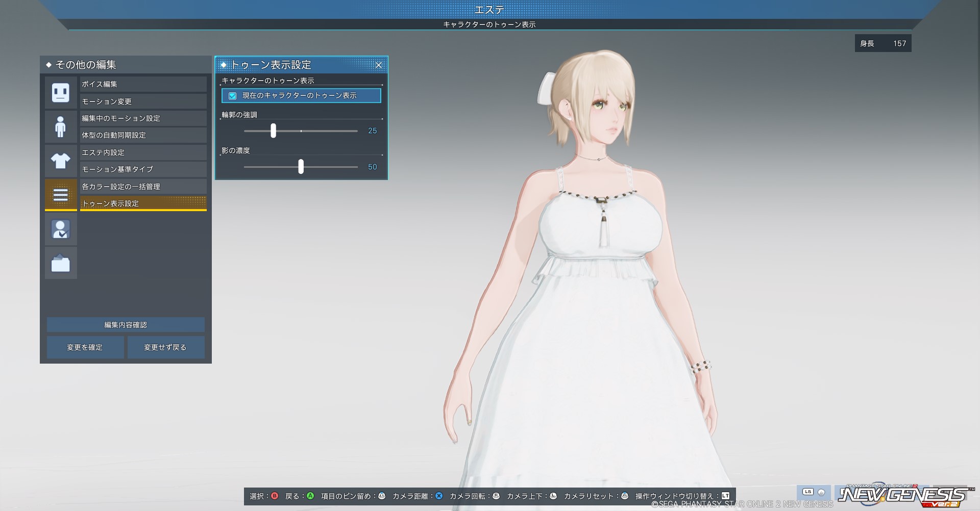Open 各カラー設定の一括管理
Image resolution: width=980 pixels, height=511 pixels.
pos(143,187)
